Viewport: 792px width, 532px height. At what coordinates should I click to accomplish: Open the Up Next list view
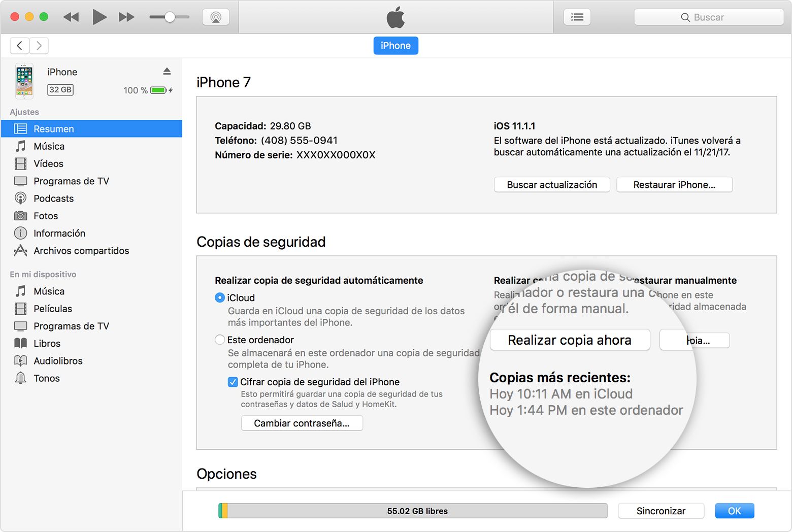(x=577, y=17)
